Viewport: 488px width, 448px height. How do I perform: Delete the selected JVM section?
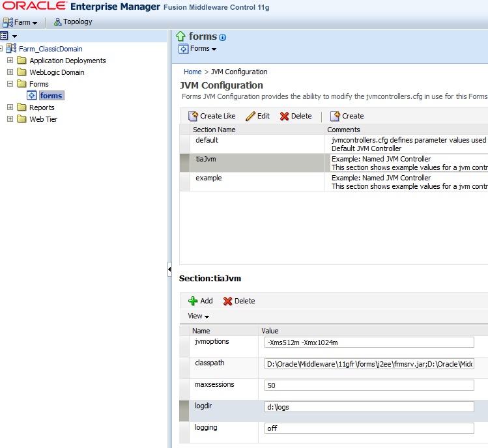pos(296,116)
